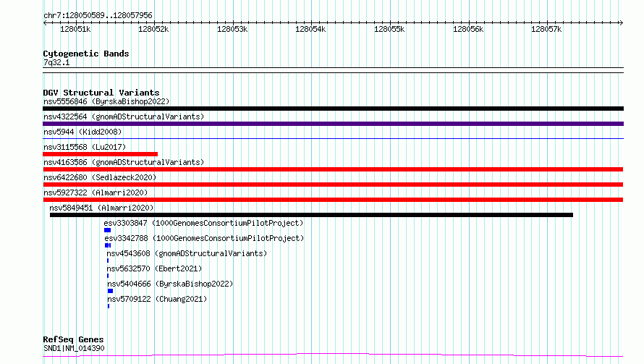Click the purple bar of nsv4322564
644x364 pixels.
tap(333, 124)
